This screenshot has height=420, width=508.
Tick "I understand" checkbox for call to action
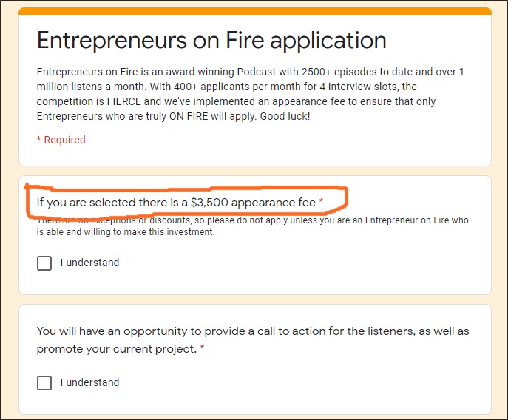(x=44, y=383)
